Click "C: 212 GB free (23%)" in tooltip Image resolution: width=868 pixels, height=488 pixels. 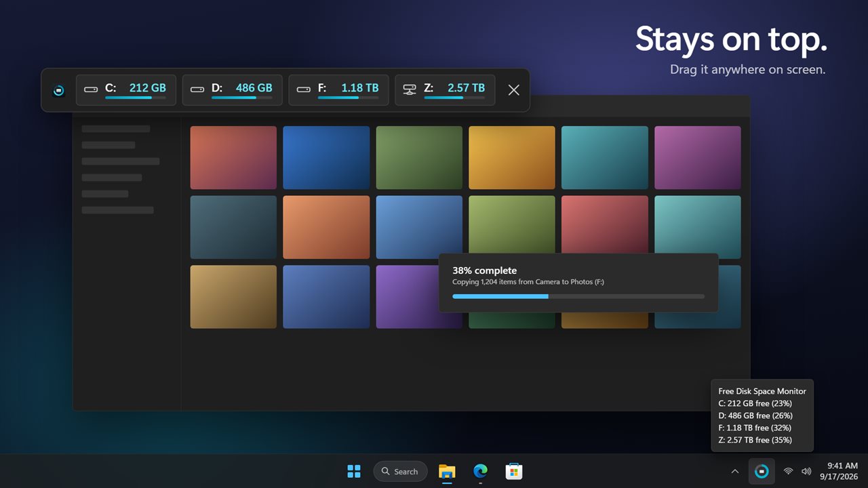[x=755, y=403]
